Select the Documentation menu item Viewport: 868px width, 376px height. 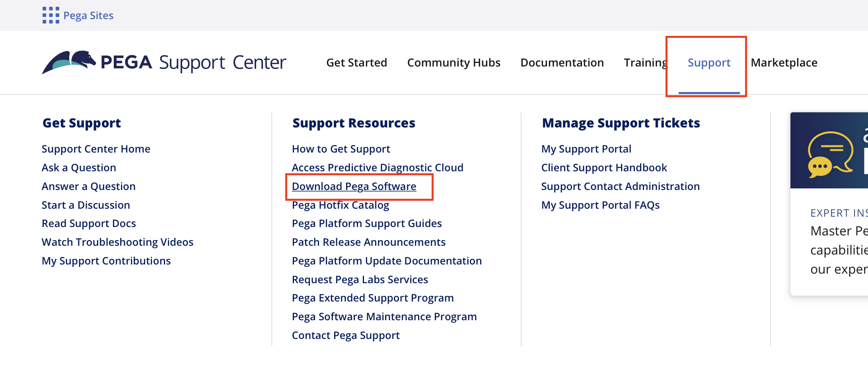click(562, 63)
